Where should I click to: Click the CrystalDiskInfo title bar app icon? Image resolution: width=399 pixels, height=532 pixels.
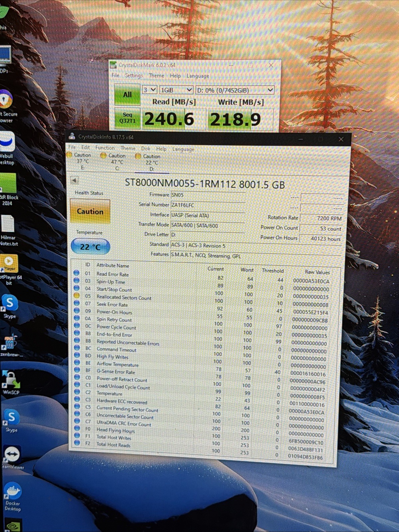[72, 136]
